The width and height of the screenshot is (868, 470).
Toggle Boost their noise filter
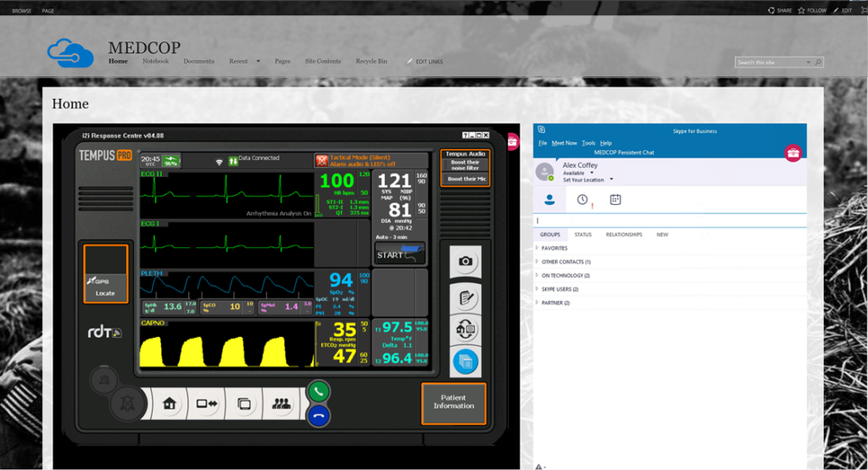tap(465, 165)
